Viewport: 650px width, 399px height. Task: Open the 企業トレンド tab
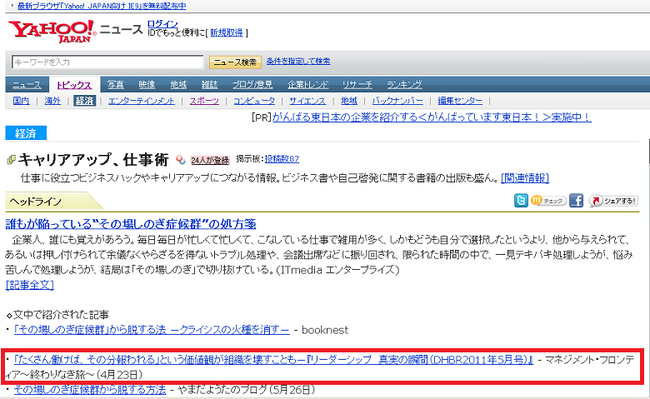[308, 85]
